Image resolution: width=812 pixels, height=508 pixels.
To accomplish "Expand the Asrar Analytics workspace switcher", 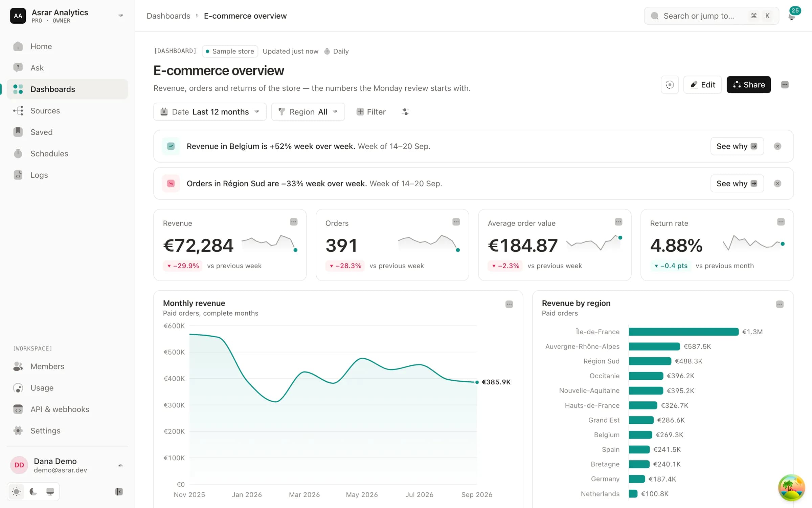I will tap(120, 16).
